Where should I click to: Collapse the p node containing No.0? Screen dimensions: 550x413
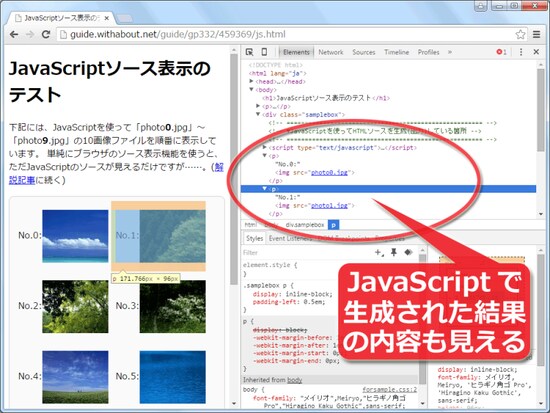click(265, 155)
